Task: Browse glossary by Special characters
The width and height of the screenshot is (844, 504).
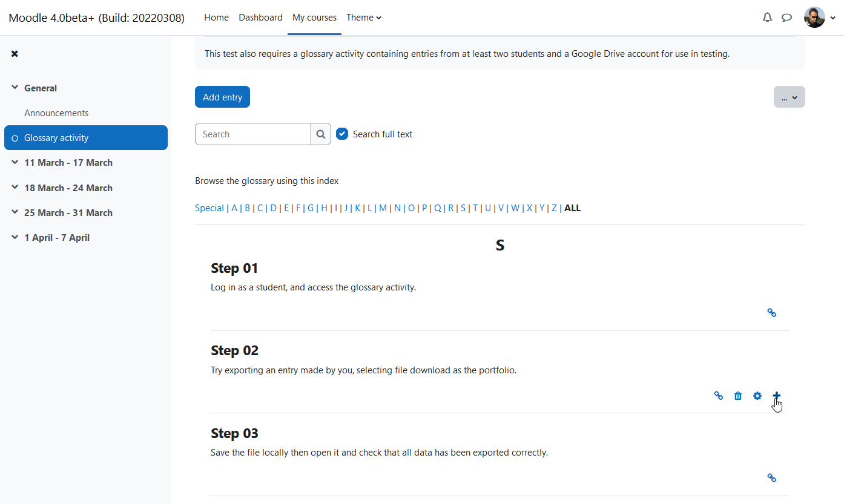Action: [x=209, y=208]
